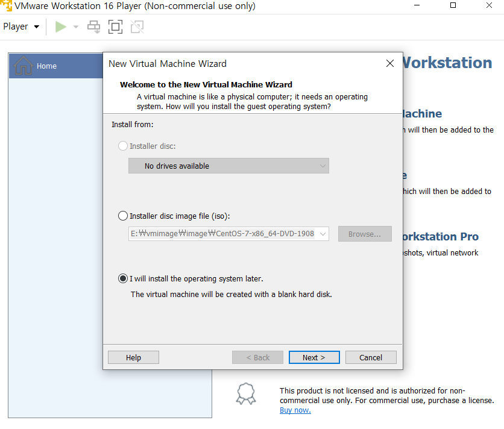Expand the power options arrow beside play
This screenshot has height=429, width=504.
[x=76, y=27]
